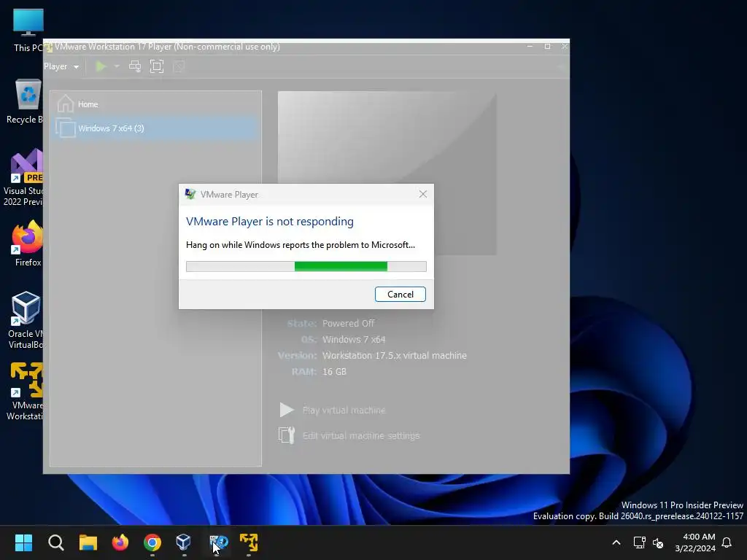
Task: Click the muted volume tray icon
Action: 658,542
